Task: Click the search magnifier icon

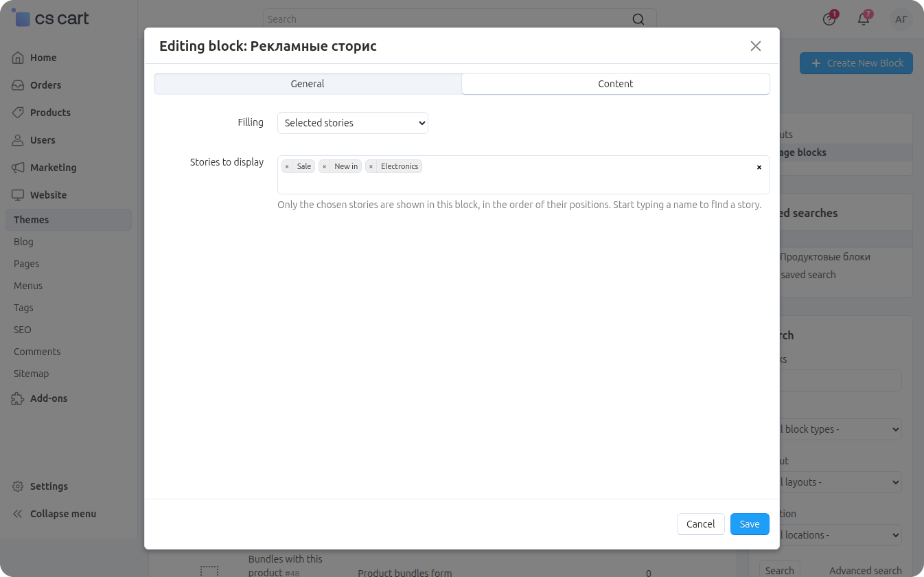Action: (638, 19)
